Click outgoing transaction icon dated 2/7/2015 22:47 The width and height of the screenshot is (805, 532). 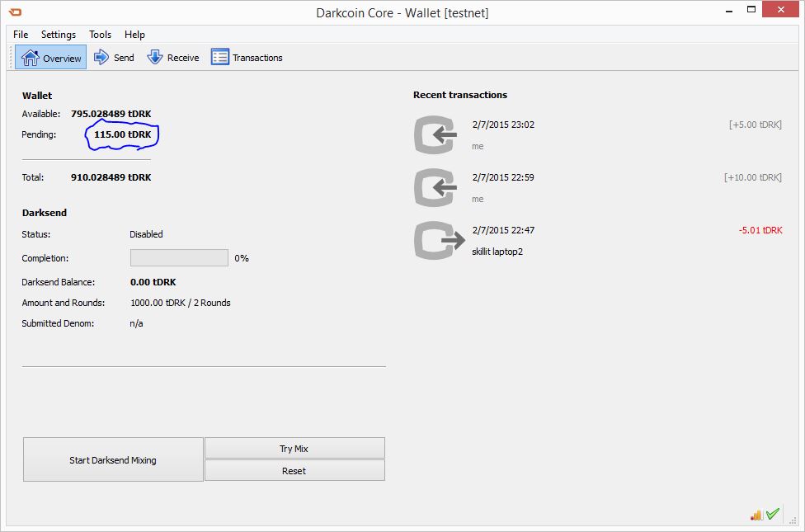(440, 241)
